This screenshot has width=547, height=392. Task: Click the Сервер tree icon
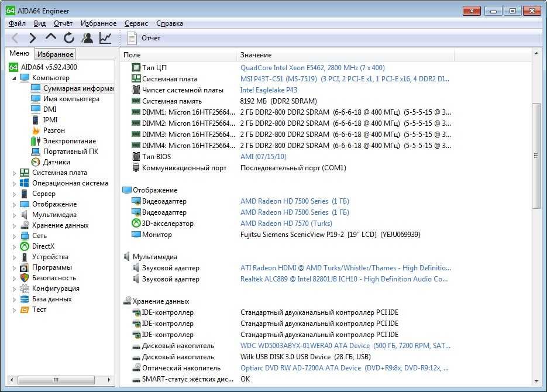25,194
